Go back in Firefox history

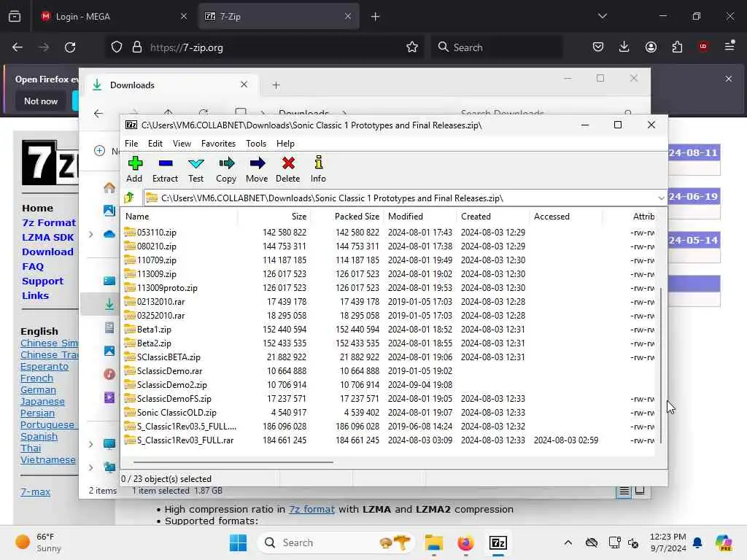18,47
